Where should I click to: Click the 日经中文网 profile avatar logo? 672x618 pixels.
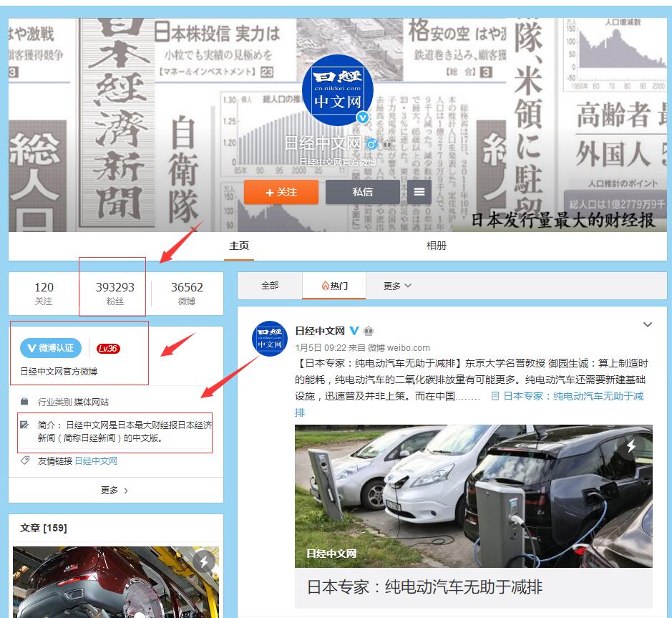(337, 90)
